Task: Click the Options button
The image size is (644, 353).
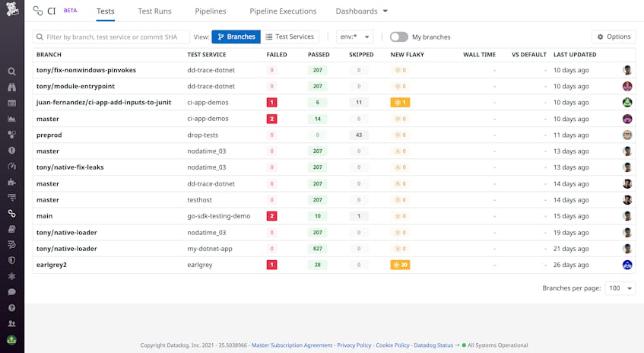Action: point(614,37)
